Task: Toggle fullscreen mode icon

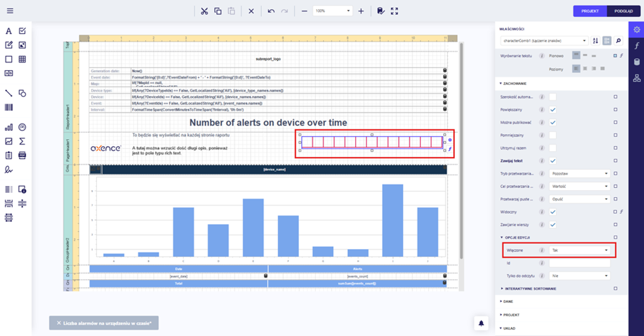Action: click(x=394, y=11)
